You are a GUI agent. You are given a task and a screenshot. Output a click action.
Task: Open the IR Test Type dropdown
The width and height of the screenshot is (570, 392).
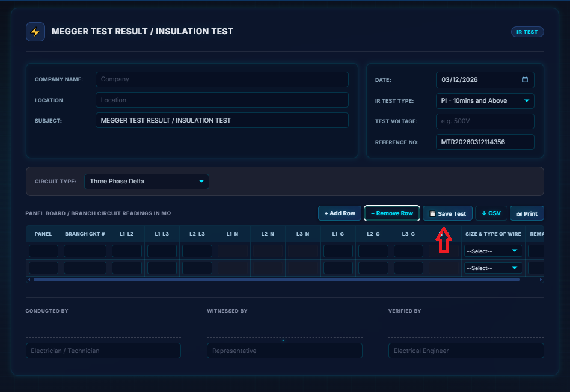pyautogui.click(x=485, y=101)
